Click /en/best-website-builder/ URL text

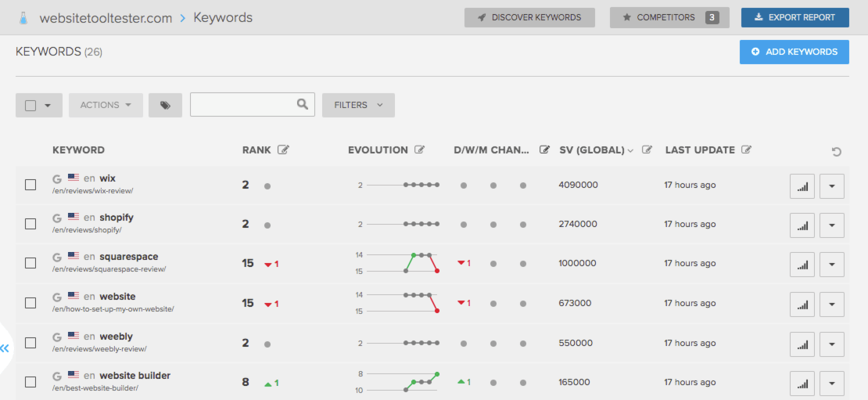pyautogui.click(x=95, y=388)
